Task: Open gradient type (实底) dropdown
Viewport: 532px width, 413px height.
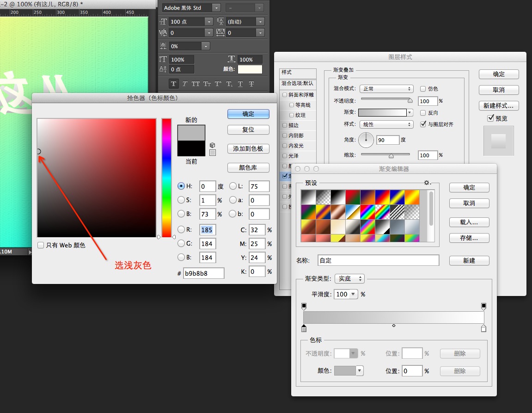Action: [x=349, y=278]
